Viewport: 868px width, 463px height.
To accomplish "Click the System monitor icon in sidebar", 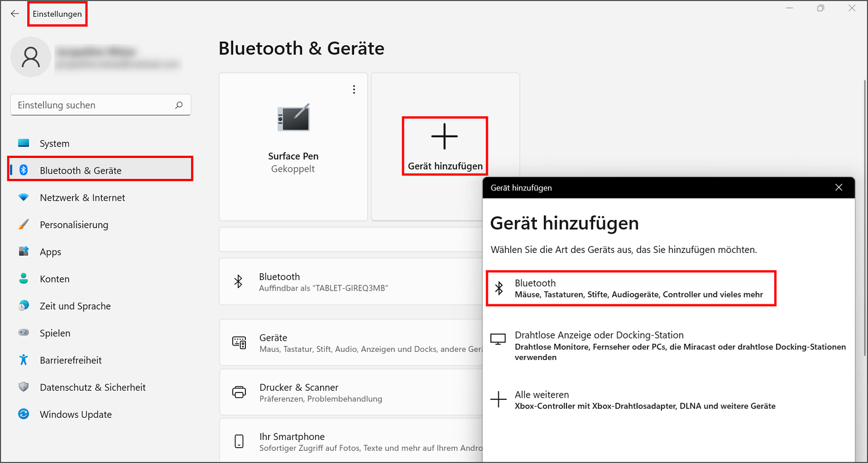I will pyautogui.click(x=23, y=144).
